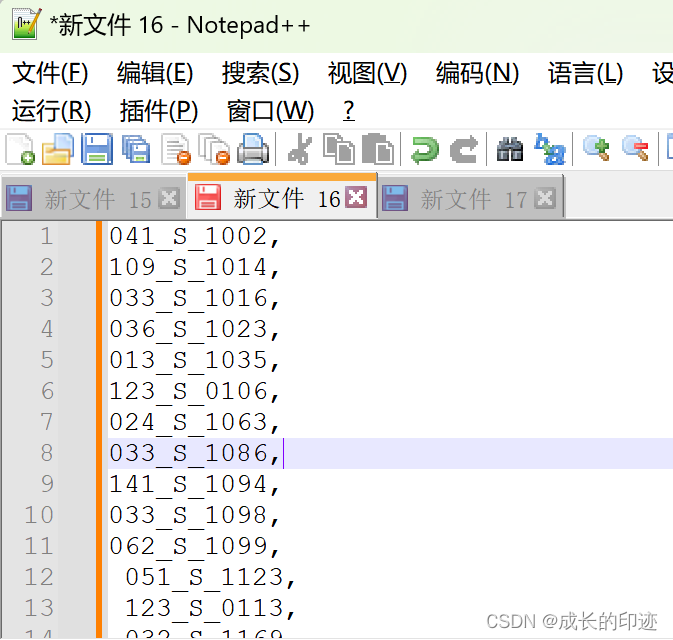Switch to the 新文件 17 tab
Image resolution: width=673 pixels, height=640 pixels.
(471, 199)
